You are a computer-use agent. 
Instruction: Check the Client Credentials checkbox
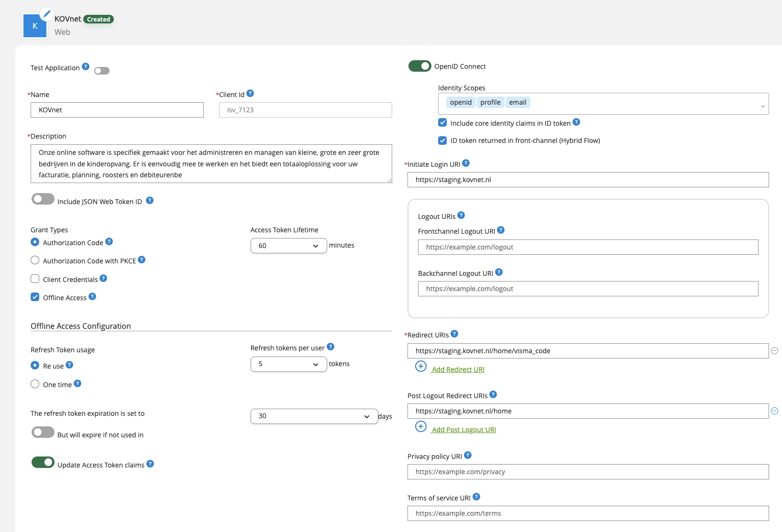pyautogui.click(x=35, y=279)
